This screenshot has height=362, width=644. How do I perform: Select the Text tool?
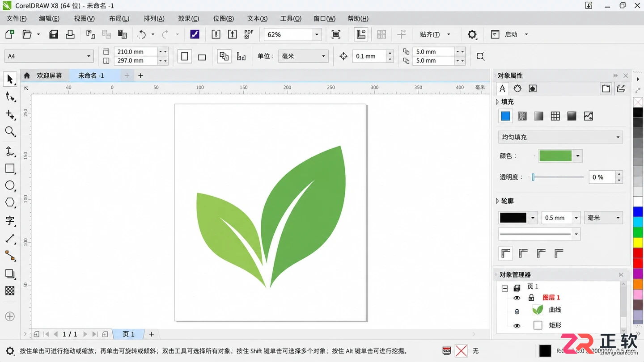(x=10, y=220)
